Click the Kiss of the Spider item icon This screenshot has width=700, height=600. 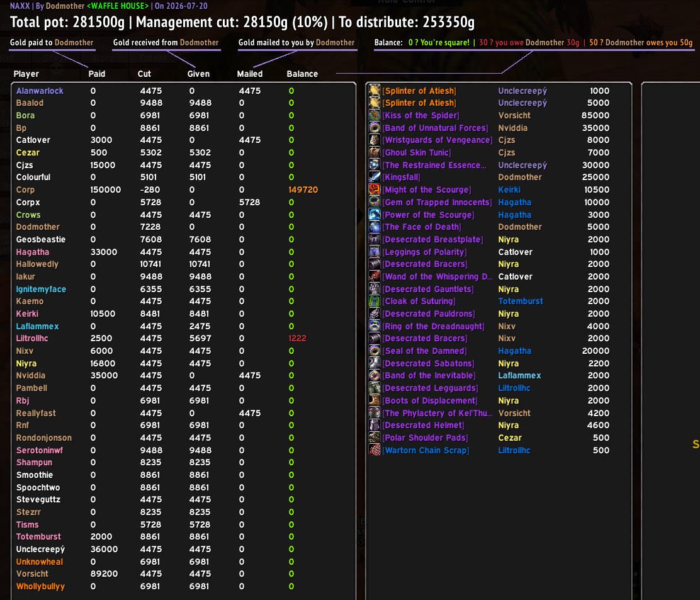click(374, 115)
